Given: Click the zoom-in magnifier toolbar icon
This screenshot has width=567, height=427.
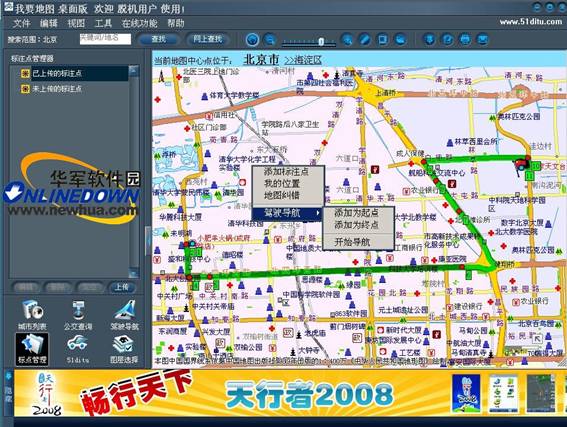Looking at the screenshot, I should [x=347, y=39].
